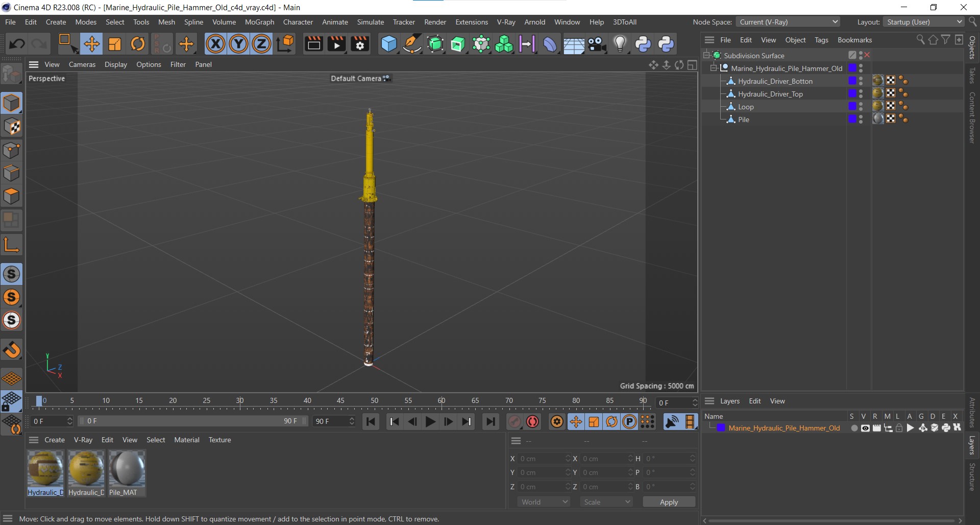Click Hydraulic_Driver_Top blue layer color swatch
Screen dimensions: 980x525
pyautogui.click(x=852, y=93)
